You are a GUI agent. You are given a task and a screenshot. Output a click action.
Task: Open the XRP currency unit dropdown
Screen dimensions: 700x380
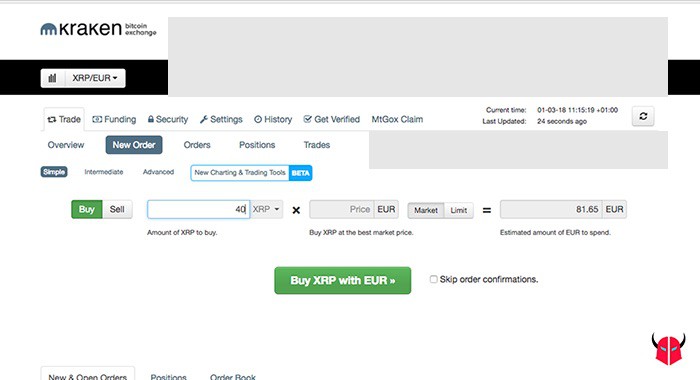click(266, 209)
